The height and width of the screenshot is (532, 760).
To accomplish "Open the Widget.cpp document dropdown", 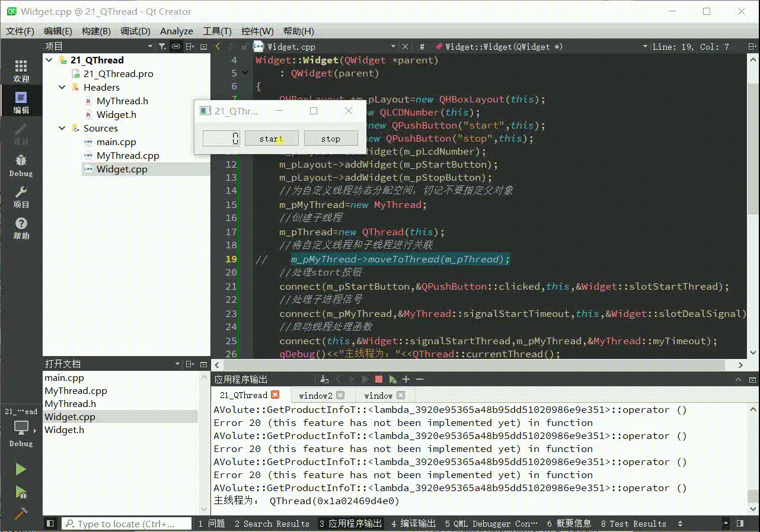I will (392, 46).
